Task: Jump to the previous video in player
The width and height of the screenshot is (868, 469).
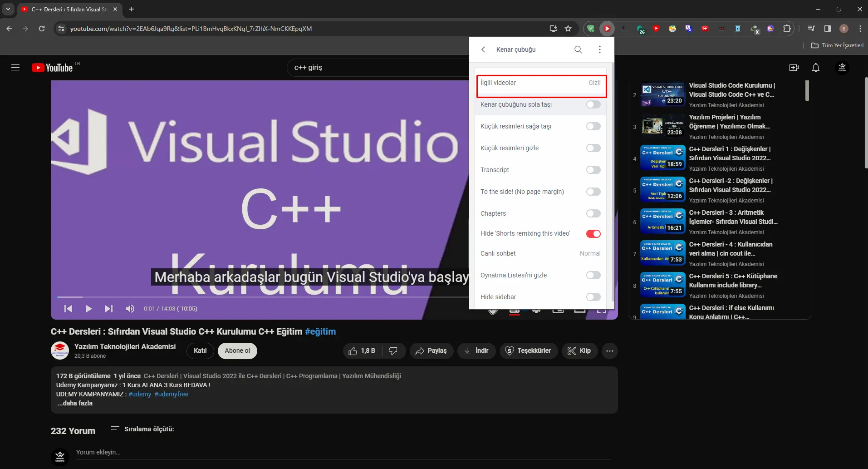Action: 68,309
